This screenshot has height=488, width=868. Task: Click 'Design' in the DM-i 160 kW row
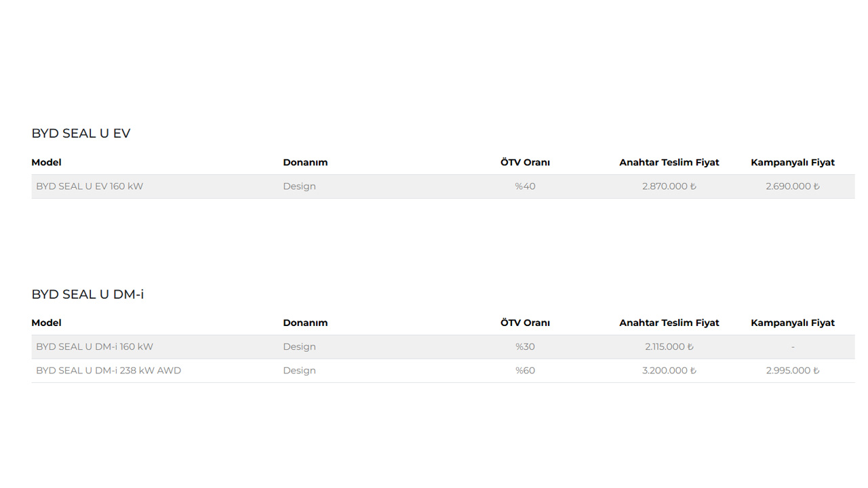tap(299, 347)
